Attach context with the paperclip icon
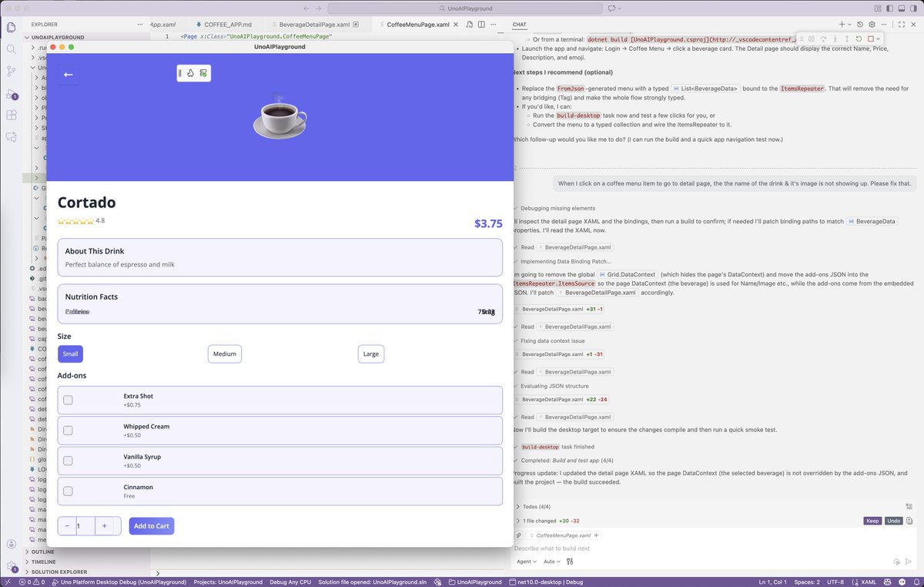Viewport: 924px width, 587px height. (x=519, y=535)
